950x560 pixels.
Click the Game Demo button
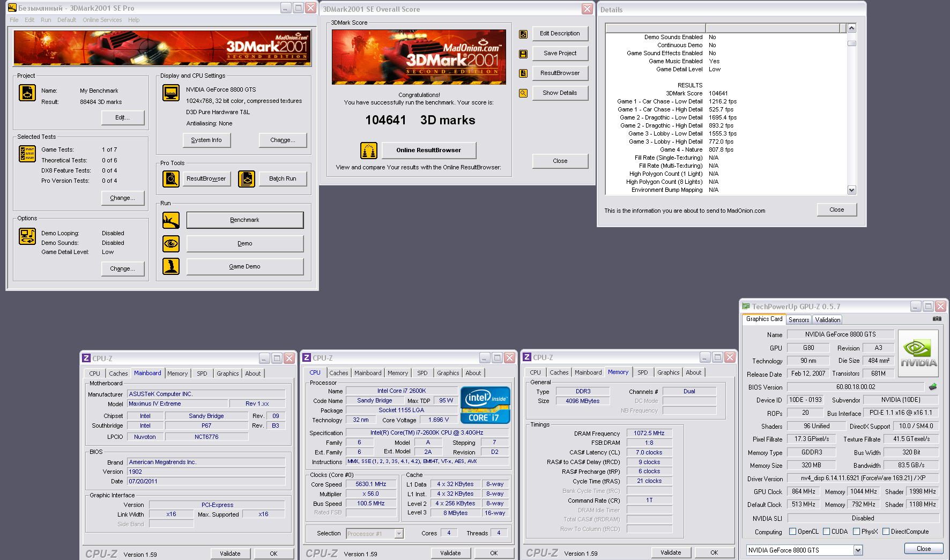(244, 267)
